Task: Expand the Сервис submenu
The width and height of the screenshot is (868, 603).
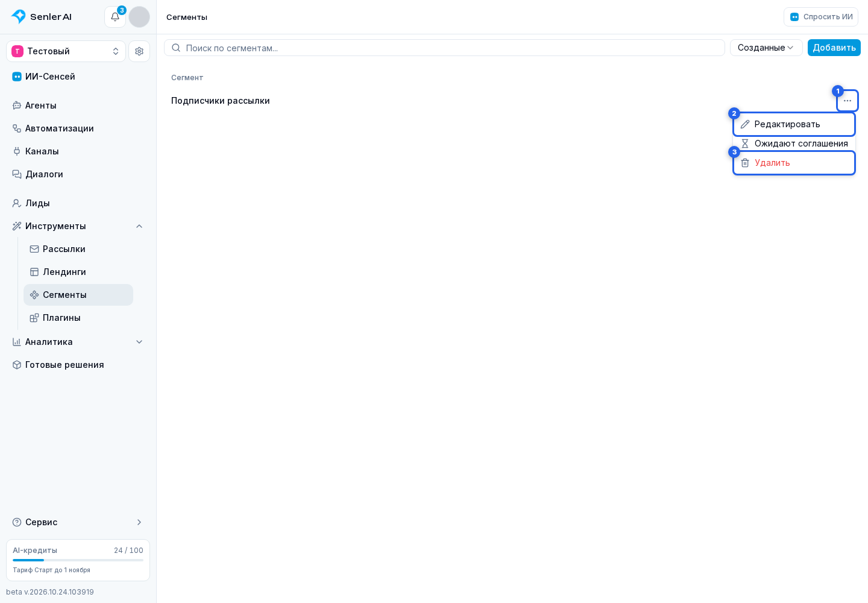Action: [x=78, y=522]
